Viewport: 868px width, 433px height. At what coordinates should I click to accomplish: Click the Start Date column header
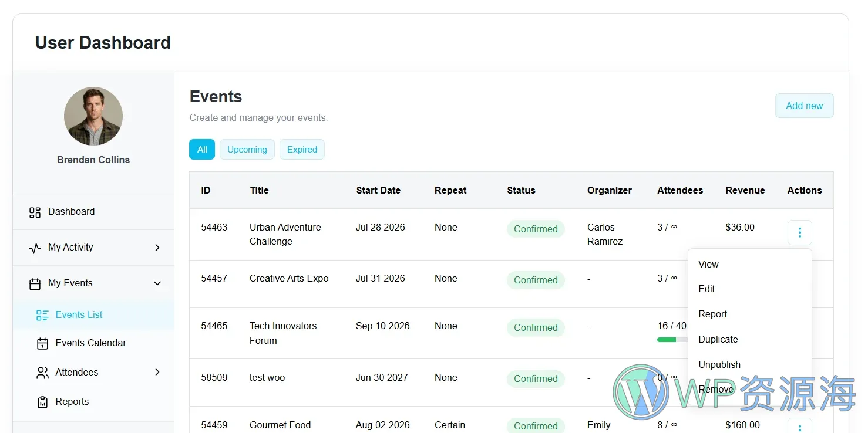(378, 190)
